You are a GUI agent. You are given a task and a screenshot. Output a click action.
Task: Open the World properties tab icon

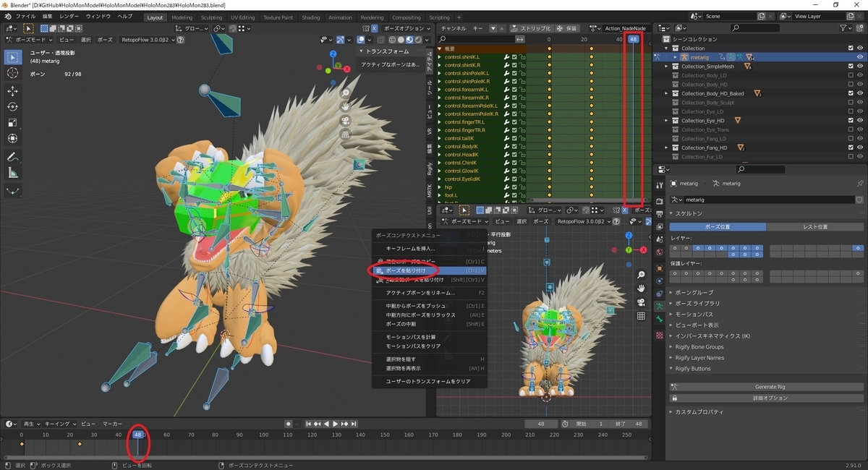click(x=659, y=252)
